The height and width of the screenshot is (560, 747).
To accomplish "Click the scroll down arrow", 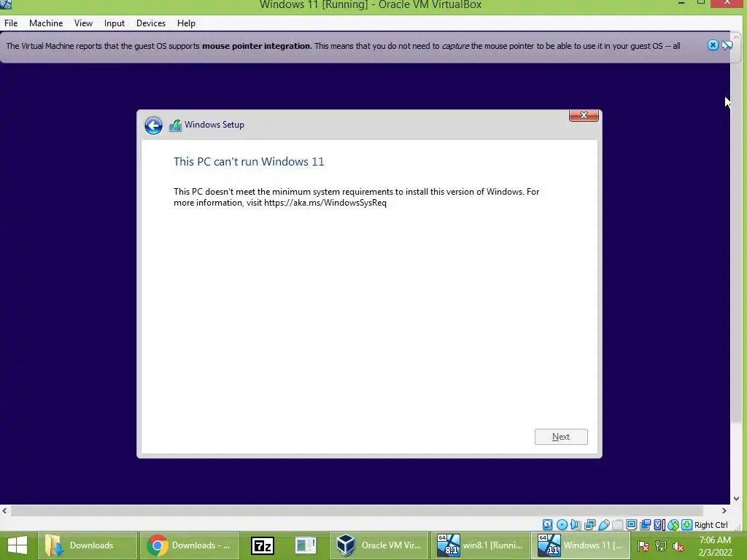I will pos(737,499).
